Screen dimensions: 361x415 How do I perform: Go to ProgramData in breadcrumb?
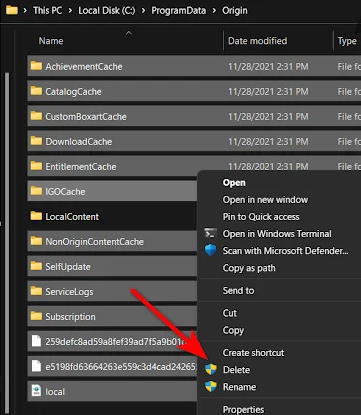click(179, 11)
